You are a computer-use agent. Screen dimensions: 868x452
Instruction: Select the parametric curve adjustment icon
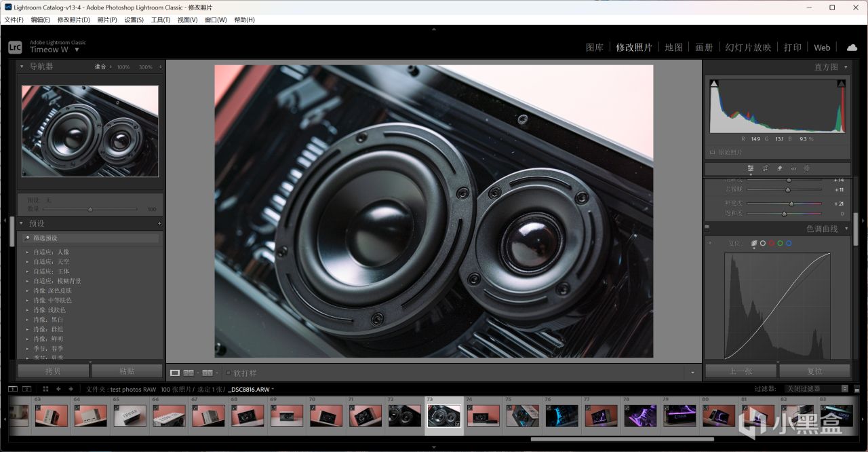[753, 243]
